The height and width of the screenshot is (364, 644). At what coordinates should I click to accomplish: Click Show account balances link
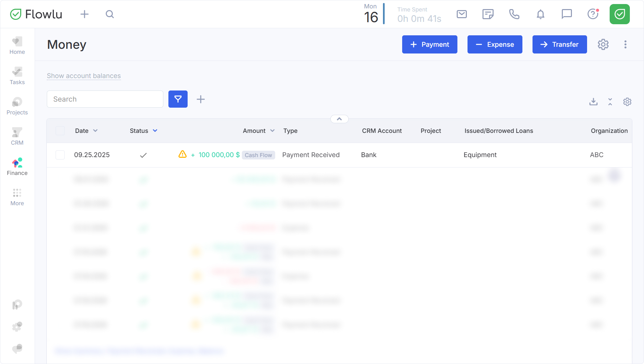84,76
